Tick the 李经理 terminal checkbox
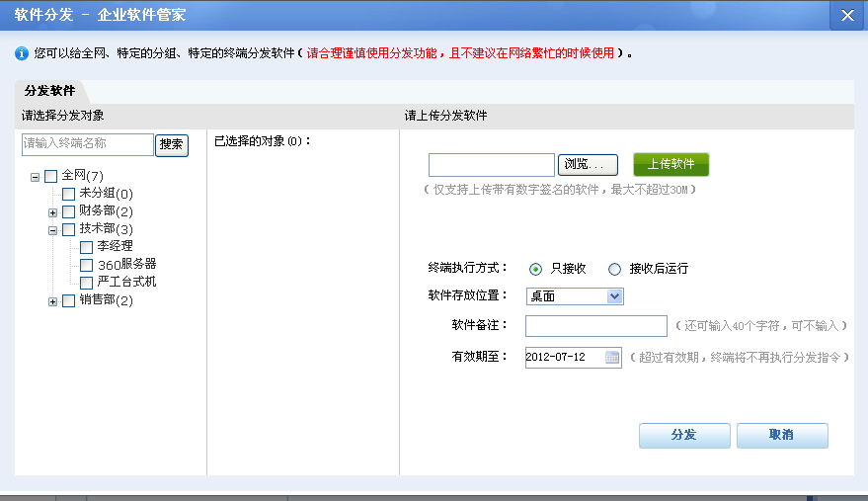 (x=87, y=247)
